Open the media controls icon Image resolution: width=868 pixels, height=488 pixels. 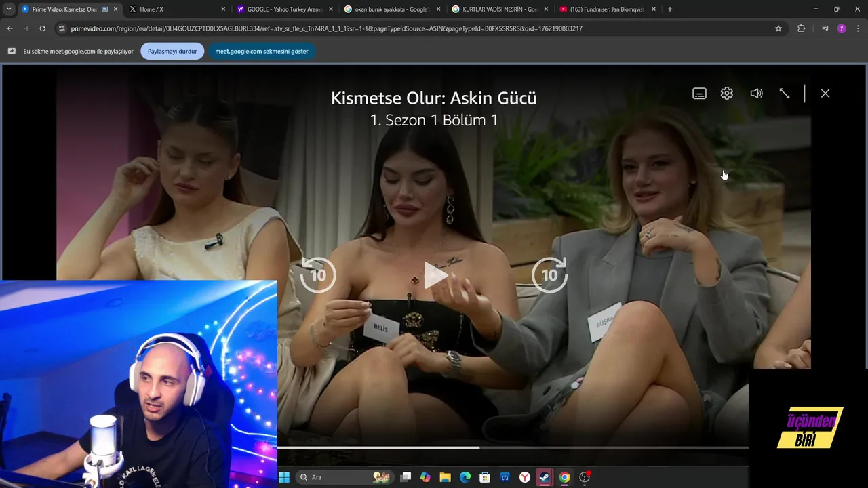pos(825,28)
